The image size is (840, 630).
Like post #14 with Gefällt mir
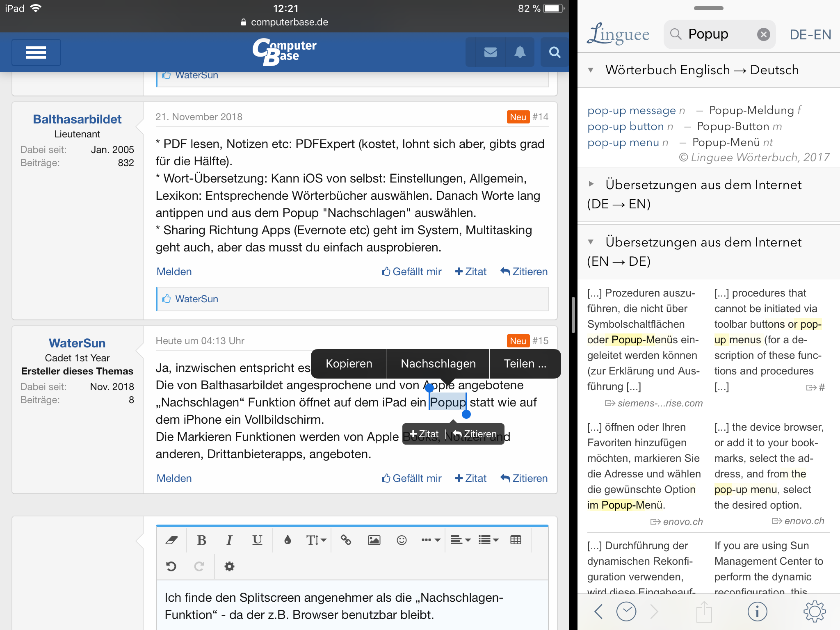click(x=411, y=272)
